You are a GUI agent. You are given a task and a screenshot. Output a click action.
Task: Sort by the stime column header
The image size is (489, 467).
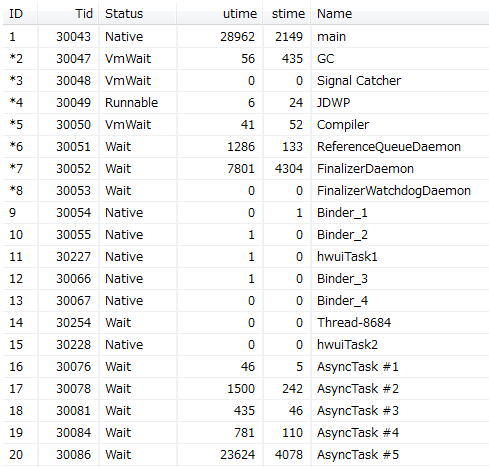click(x=287, y=13)
